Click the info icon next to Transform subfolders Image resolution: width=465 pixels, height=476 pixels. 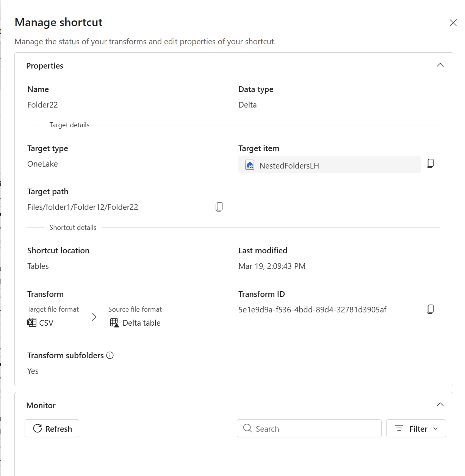tap(110, 355)
